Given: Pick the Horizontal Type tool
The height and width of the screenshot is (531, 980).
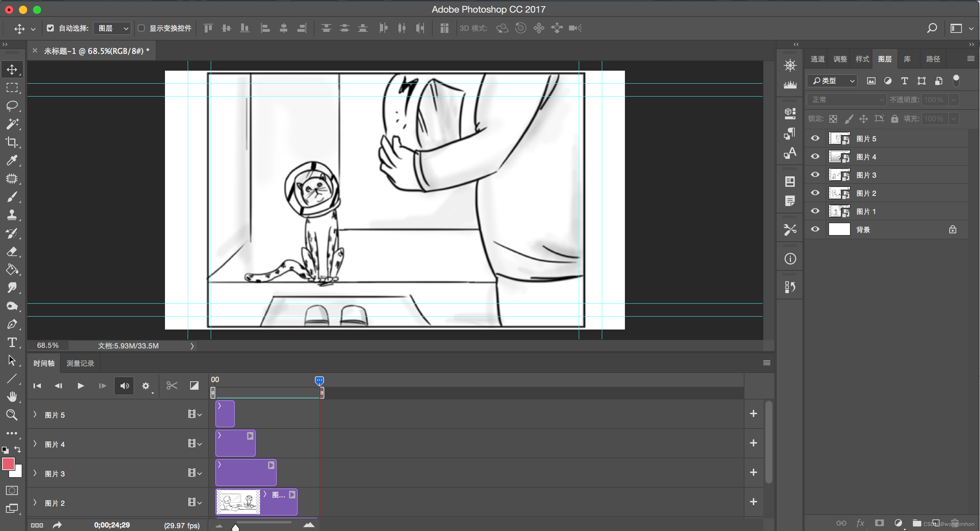Looking at the screenshot, I should (x=12, y=342).
